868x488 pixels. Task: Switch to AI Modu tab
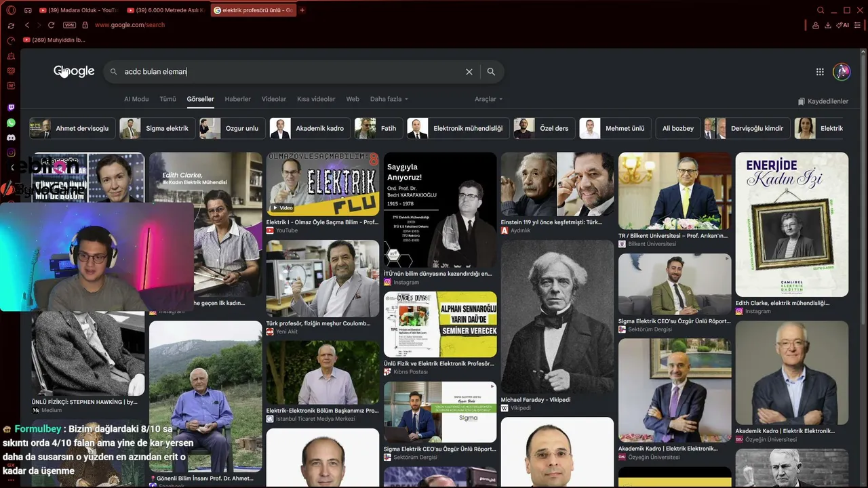click(136, 99)
